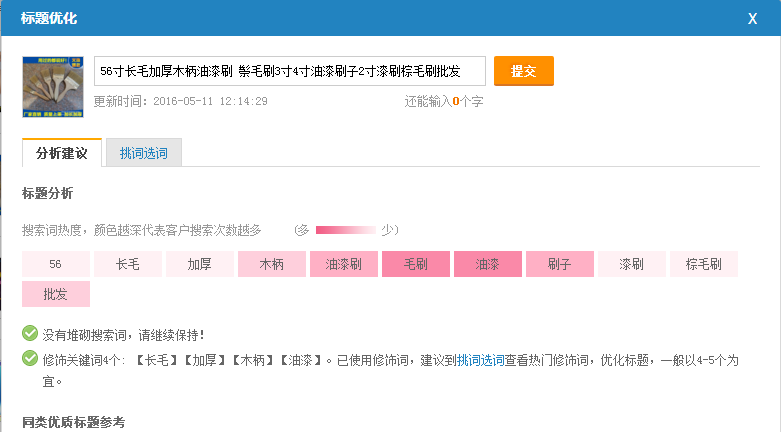The image size is (781, 432).
Task: Click the green checkmark beside 没有堆砌搜索词
Action: [29, 334]
